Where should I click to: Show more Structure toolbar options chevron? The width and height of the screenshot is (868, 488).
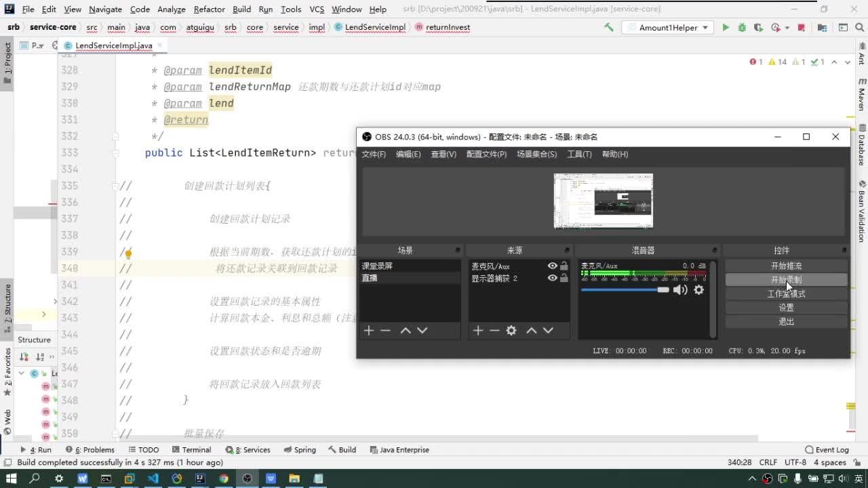point(53,357)
